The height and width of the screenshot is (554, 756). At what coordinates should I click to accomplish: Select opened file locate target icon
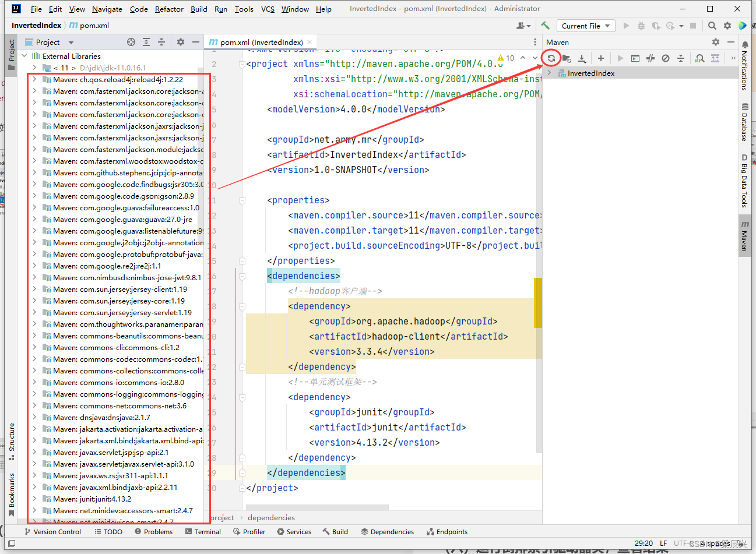click(x=131, y=42)
